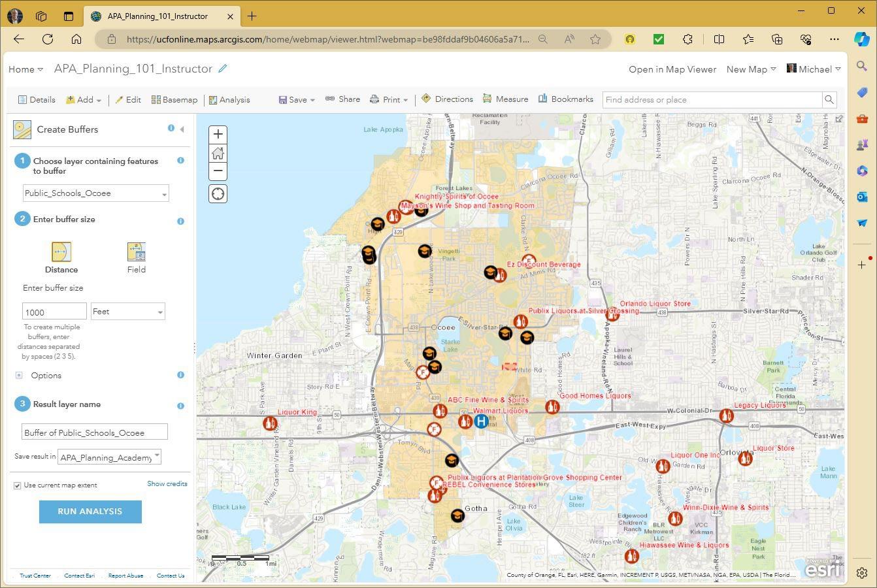Image resolution: width=877 pixels, height=588 pixels.
Task: Click the address search magnifier icon
Action: click(x=829, y=100)
